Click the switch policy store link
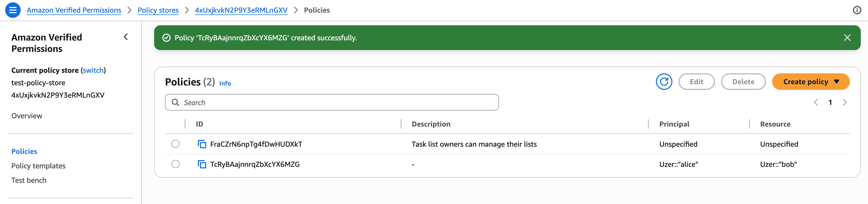 93,70
